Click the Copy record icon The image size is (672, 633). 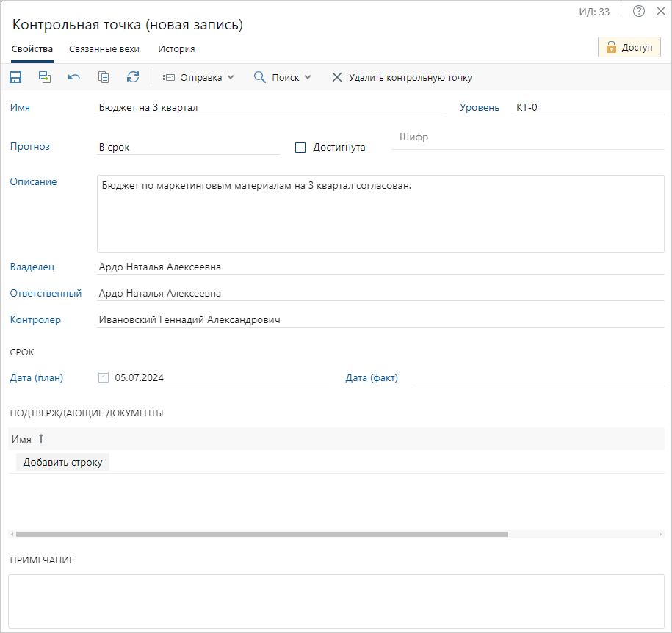coord(104,77)
